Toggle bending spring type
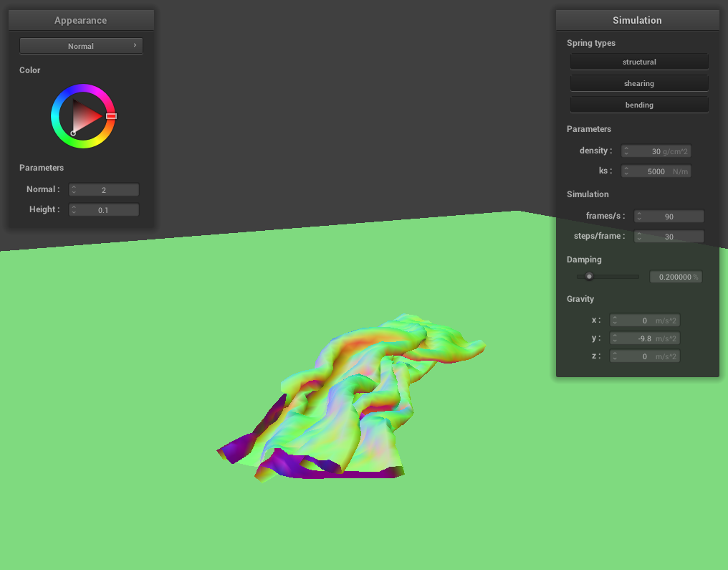 639,105
